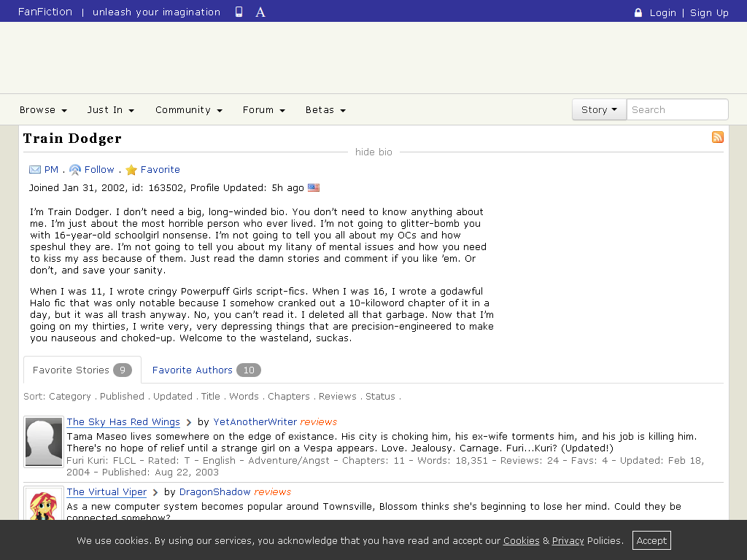Sort stories by Words
This screenshot has height=560, width=747.
[x=244, y=396]
